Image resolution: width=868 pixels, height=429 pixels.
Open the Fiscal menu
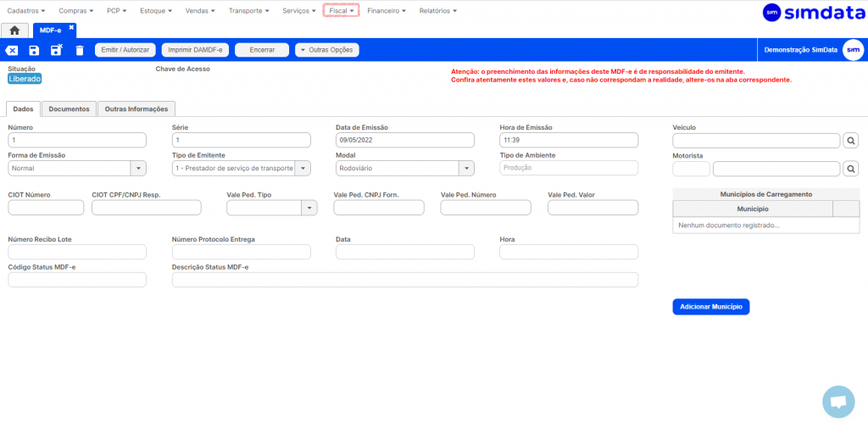[x=341, y=11]
